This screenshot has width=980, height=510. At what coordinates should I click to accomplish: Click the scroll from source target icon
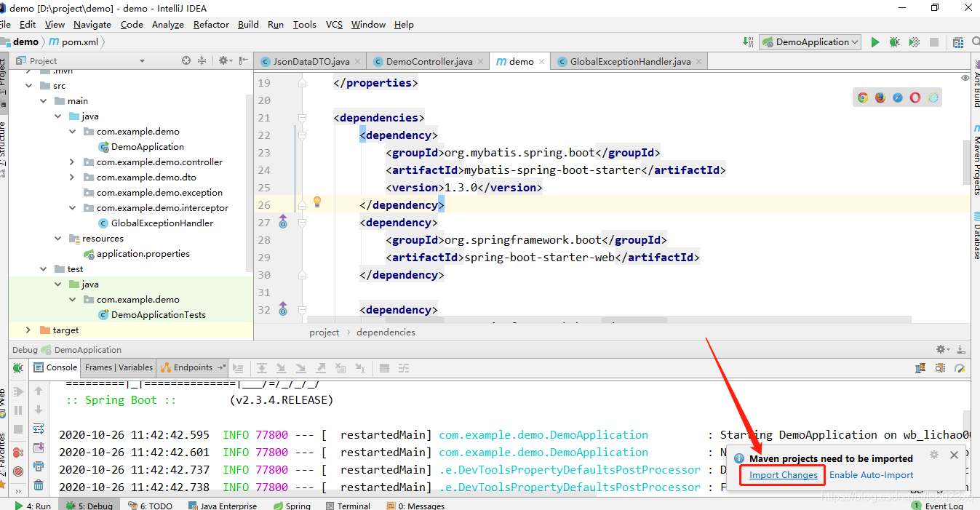186,61
